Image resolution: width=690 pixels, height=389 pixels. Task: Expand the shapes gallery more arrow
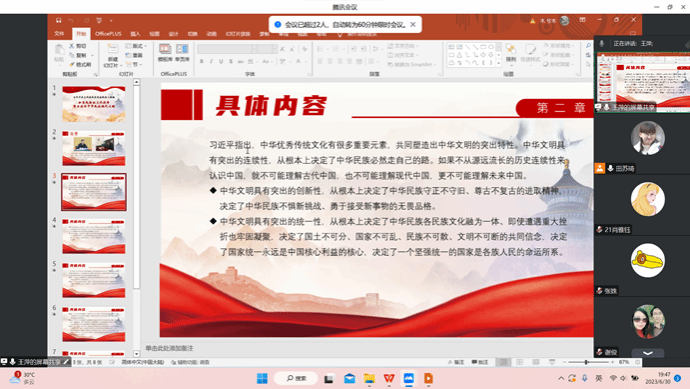pyautogui.click(x=499, y=63)
